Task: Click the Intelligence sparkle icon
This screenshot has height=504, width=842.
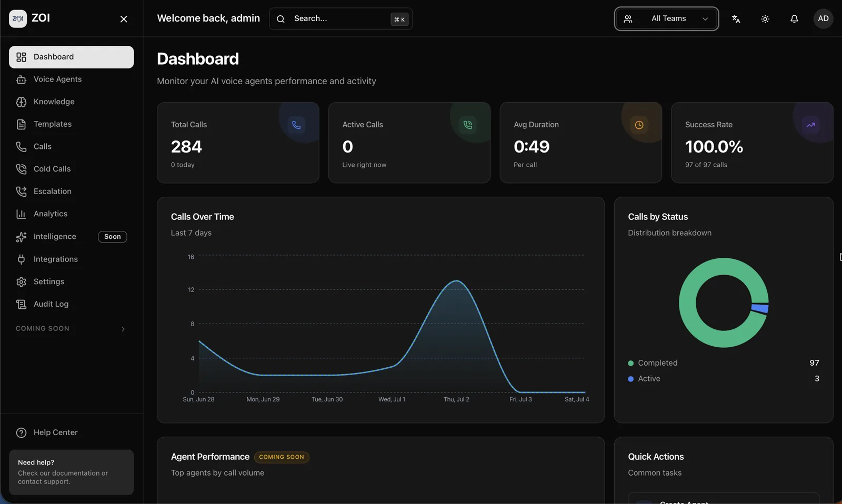Action: [21, 237]
